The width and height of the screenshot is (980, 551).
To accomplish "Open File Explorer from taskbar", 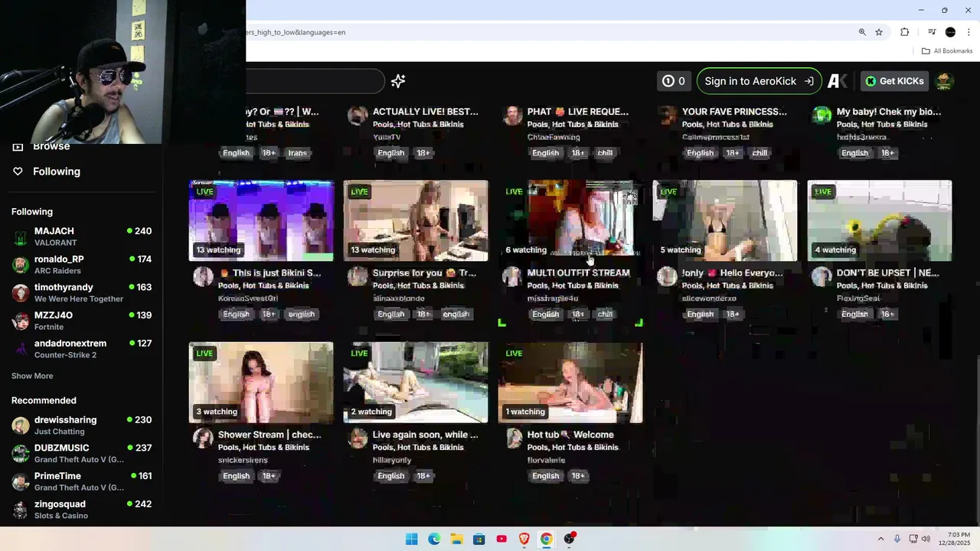I will point(456,539).
